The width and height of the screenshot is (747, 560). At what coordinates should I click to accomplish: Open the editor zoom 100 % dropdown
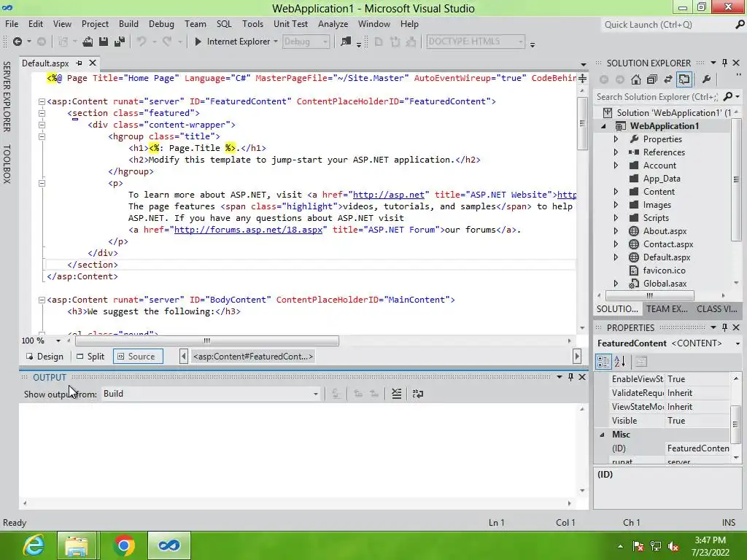(x=58, y=341)
